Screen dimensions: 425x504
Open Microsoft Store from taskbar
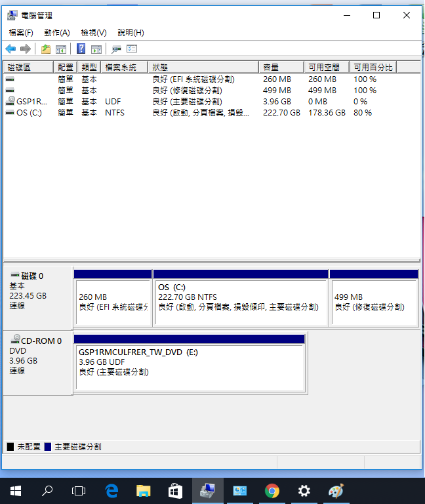[x=175, y=491]
